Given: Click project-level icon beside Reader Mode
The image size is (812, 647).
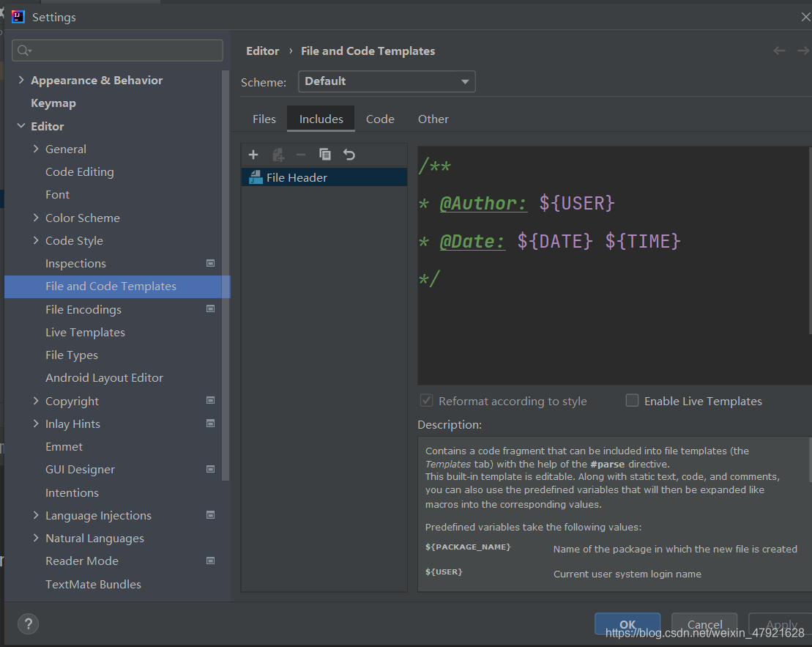Looking at the screenshot, I should pyautogui.click(x=210, y=561).
